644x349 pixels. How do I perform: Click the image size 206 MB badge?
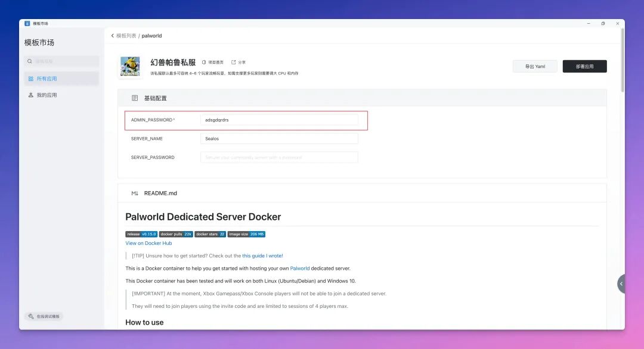click(246, 234)
